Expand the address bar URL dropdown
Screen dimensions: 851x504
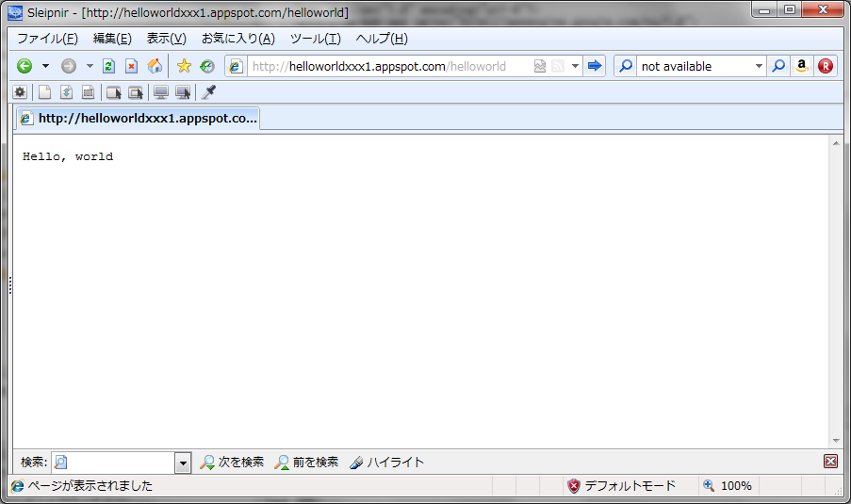(575, 66)
